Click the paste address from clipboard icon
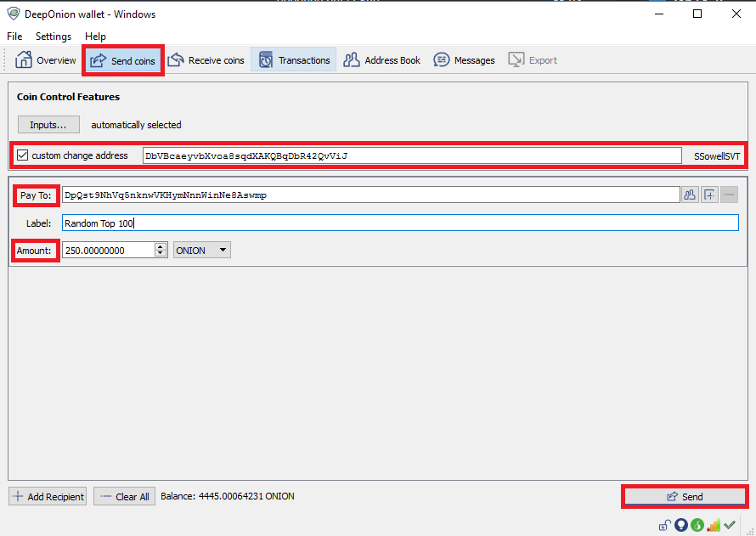The image size is (756, 536). (x=710, y=195)
